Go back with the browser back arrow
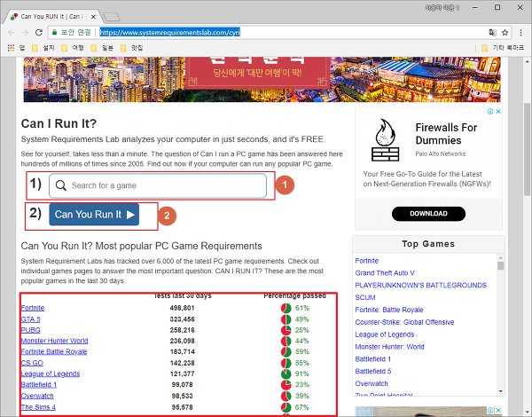This screenshot has height=417, width=532. click(12, 33)
